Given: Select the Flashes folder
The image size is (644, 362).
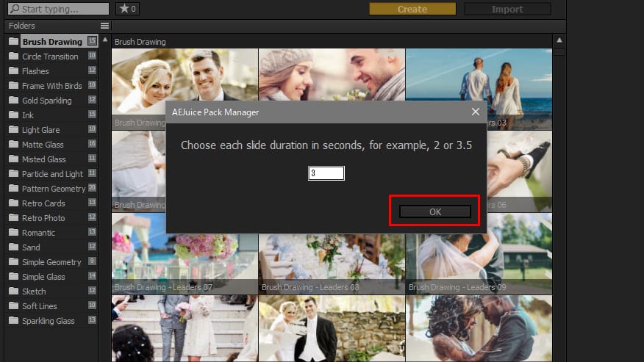Looking at the screenshot, I should pyautogui.click(x=52, y=71).
